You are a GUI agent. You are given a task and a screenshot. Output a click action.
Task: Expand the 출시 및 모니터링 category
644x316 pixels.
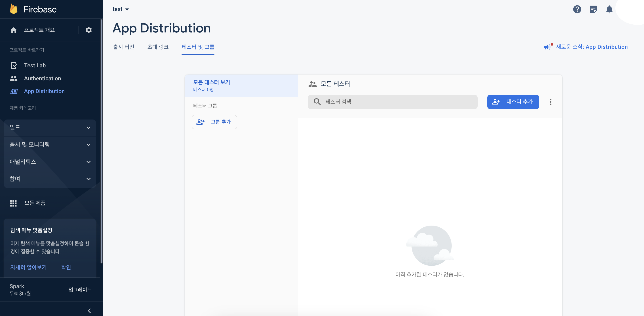(x=50, y=145)
